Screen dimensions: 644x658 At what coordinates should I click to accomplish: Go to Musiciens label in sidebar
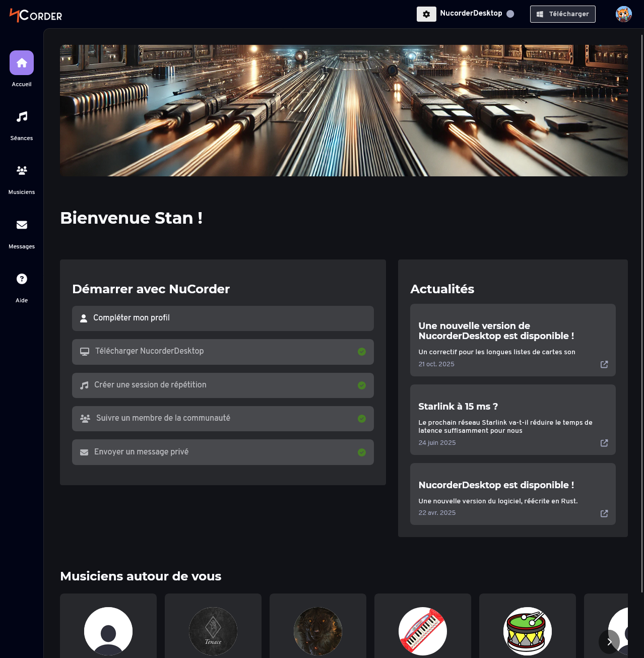pyautogui.click(x=22, y=192)
